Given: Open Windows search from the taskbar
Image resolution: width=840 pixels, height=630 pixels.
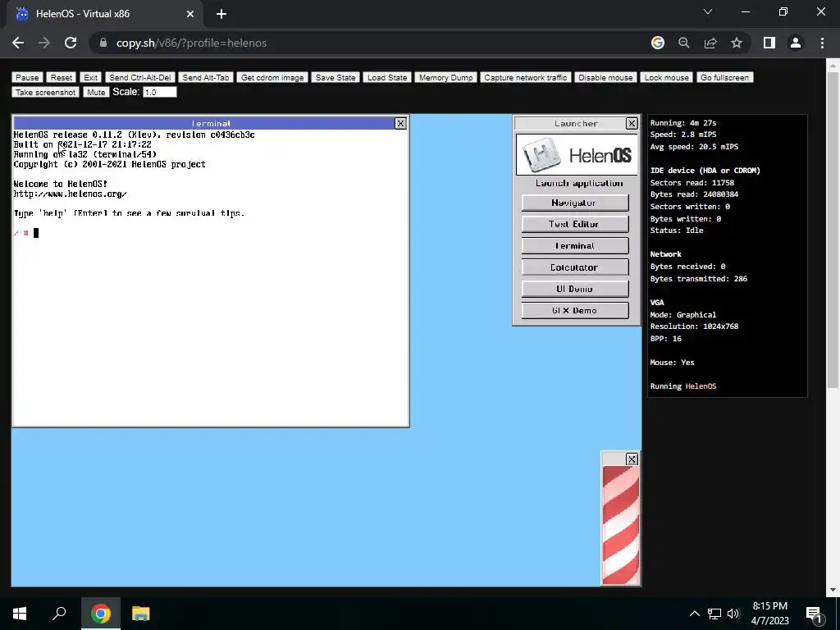Looking at the screenshot, I should (59, 614).
